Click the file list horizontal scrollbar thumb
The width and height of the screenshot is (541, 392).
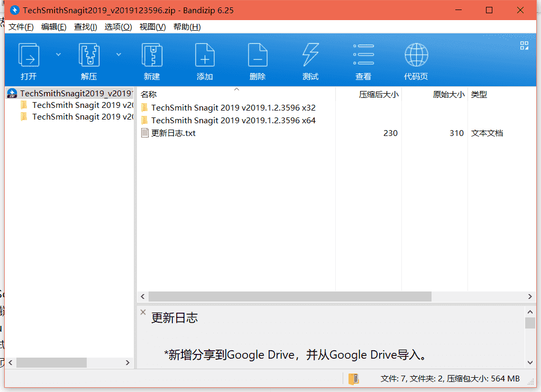[x=290, y=296]
